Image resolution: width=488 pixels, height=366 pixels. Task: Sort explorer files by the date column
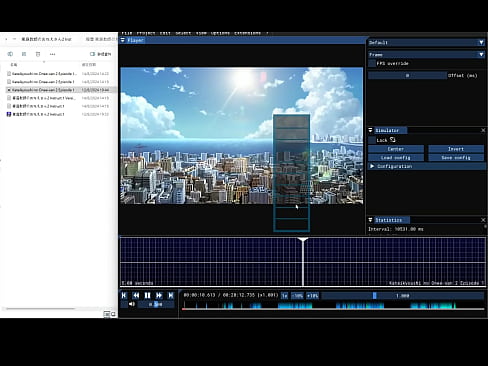89,64
